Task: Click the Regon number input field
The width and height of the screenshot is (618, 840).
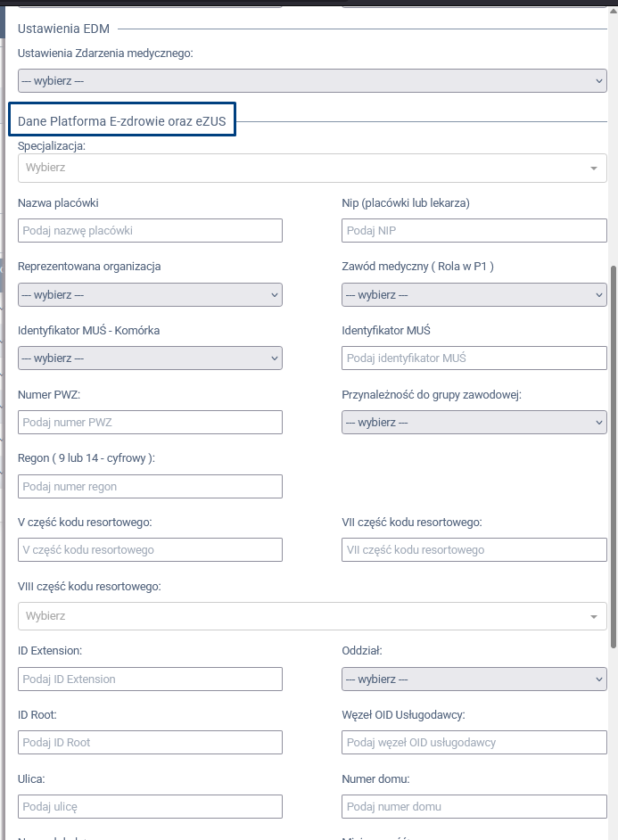Action: (150, 487)
